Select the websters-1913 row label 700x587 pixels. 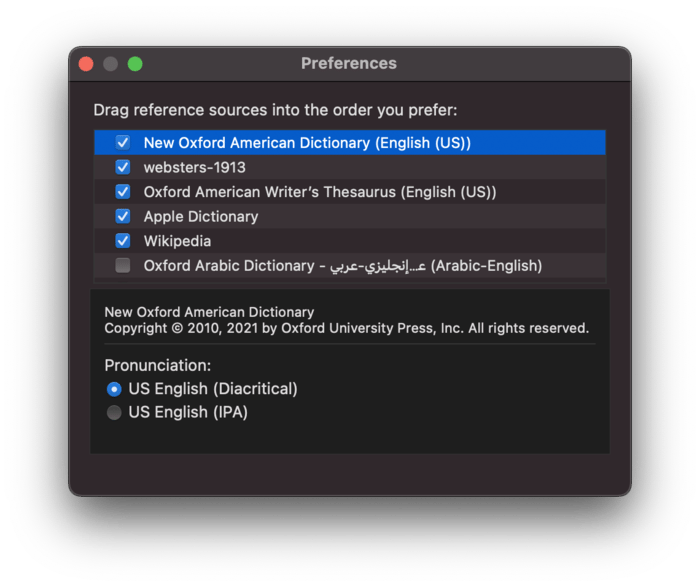194,167
